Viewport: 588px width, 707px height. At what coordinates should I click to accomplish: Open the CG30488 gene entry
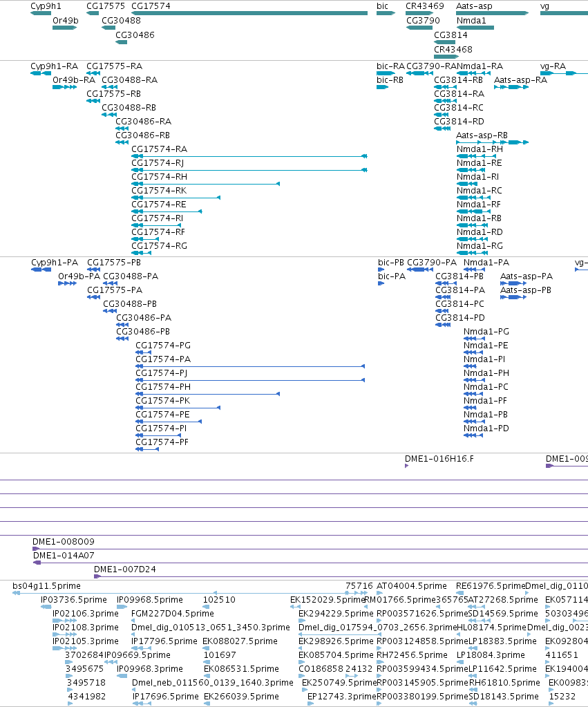point(121,21)
